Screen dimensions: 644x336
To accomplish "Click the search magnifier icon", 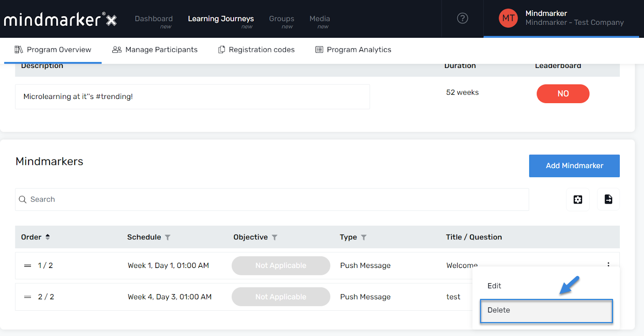I will pyautogui.click(x=23, y=200).
